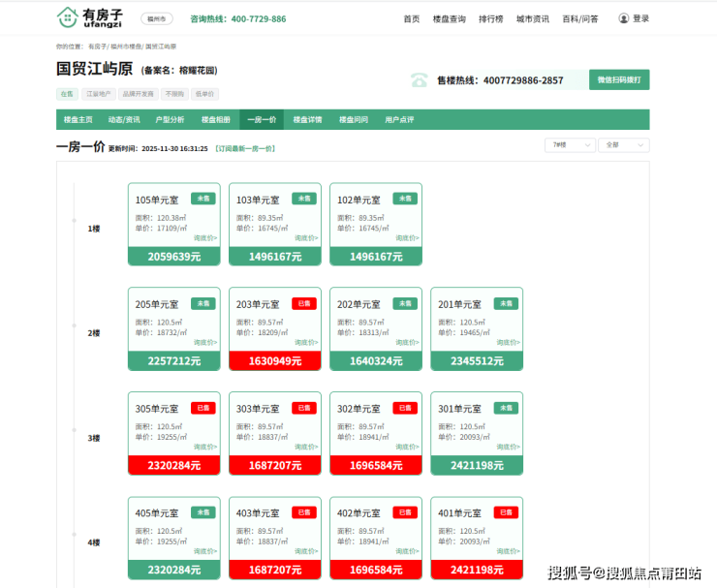Open the 福州市 city selector
Viewport: 717px width, 588px height.
[x=154, y=19]
